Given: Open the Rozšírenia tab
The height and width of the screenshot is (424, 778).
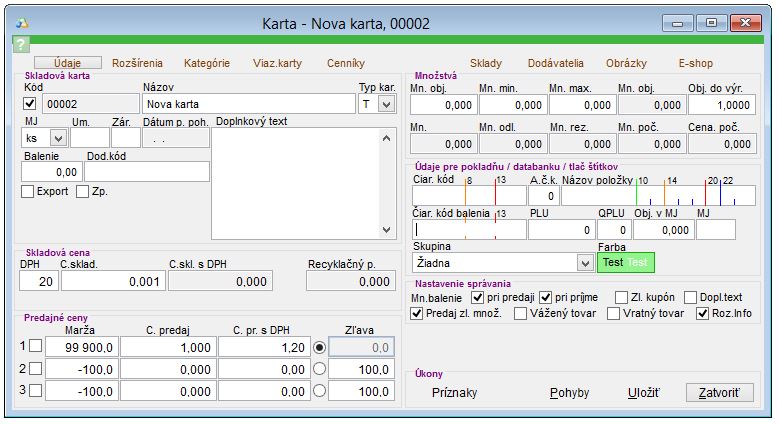Looking at the screenshot, I should coord(137,63).
